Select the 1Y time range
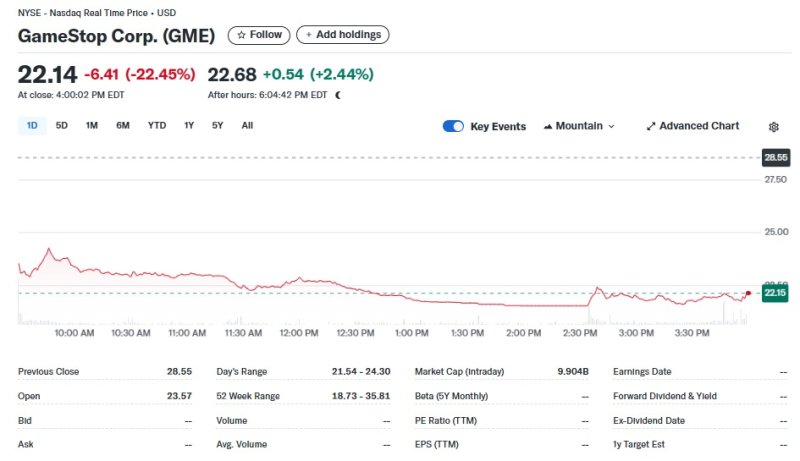This screenshot has height=461, width=800. pyautogui.click(x=189, y=126)
